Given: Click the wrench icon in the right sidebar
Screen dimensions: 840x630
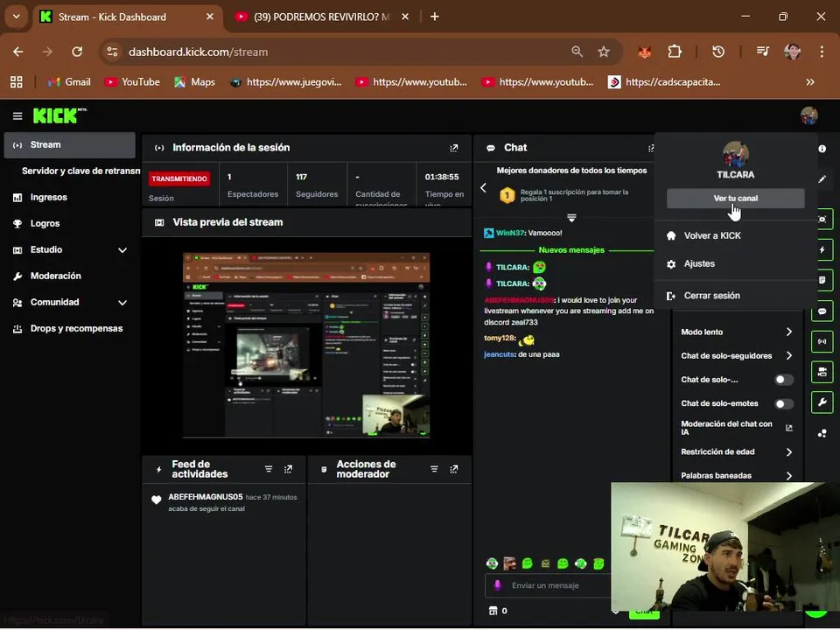Looking at the screenshot, I should pyautogui.click(x=822, y=402).
